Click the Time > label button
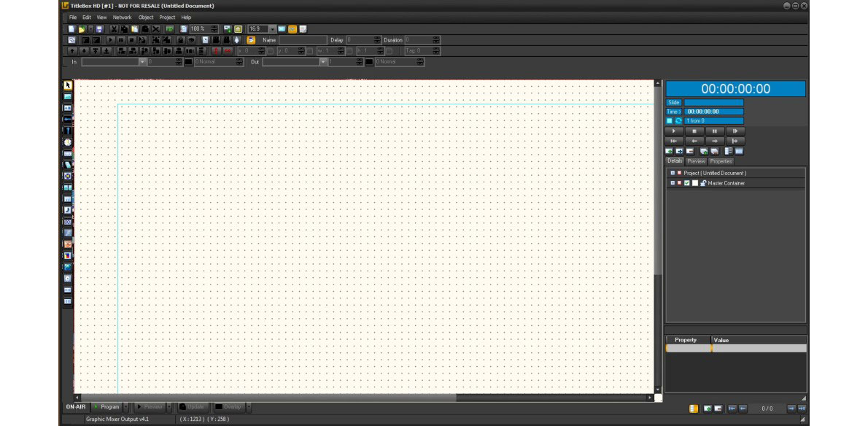868x426 pixels. point(674,112)
